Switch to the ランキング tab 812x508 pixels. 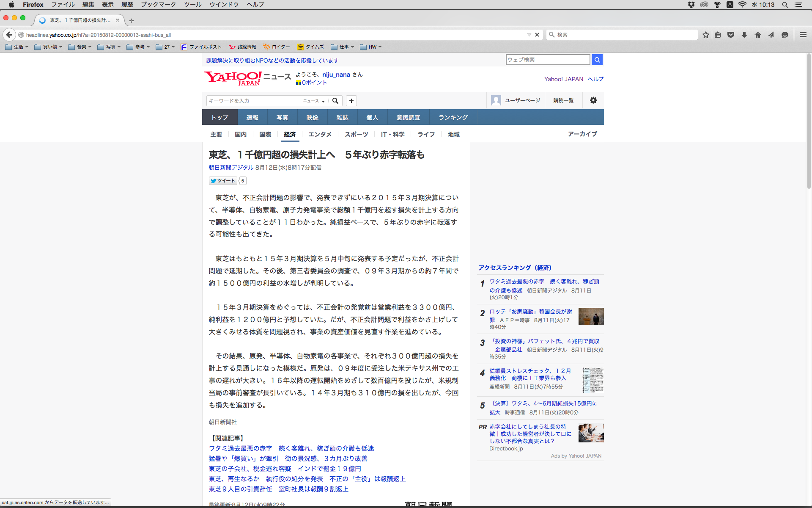coord(453,117)
